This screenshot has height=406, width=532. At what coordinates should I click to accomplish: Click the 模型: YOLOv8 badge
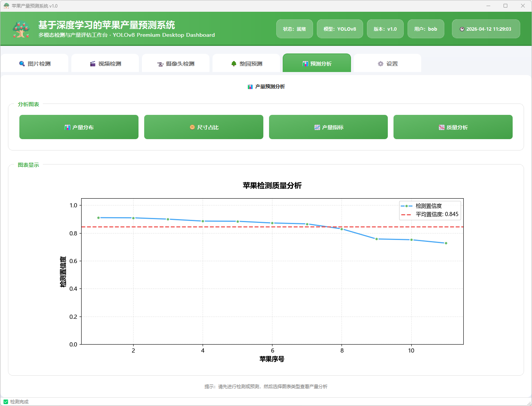(340, 29)
